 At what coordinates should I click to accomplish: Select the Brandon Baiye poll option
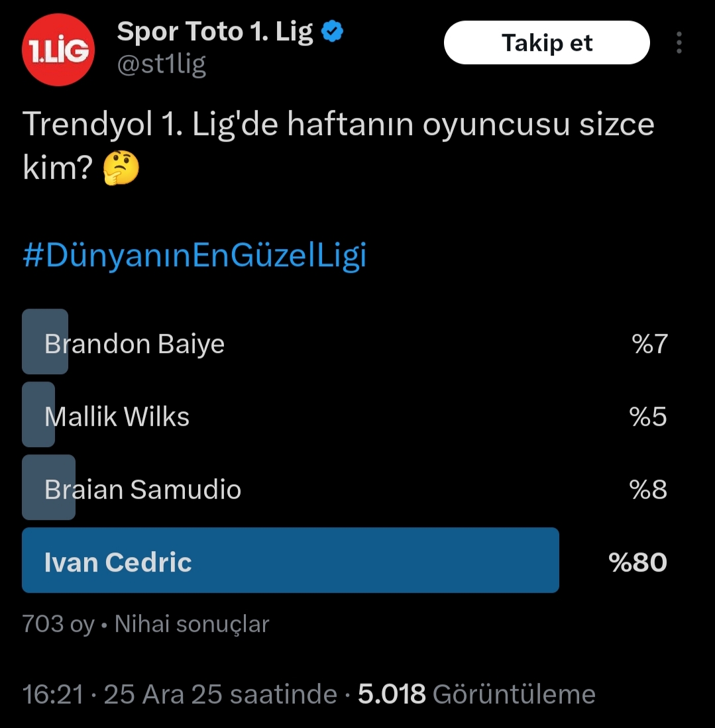(135, 344)
